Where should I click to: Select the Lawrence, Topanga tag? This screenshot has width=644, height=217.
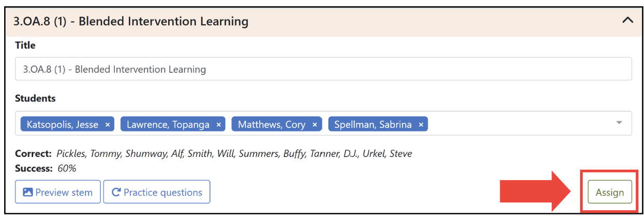pos(168,125)
